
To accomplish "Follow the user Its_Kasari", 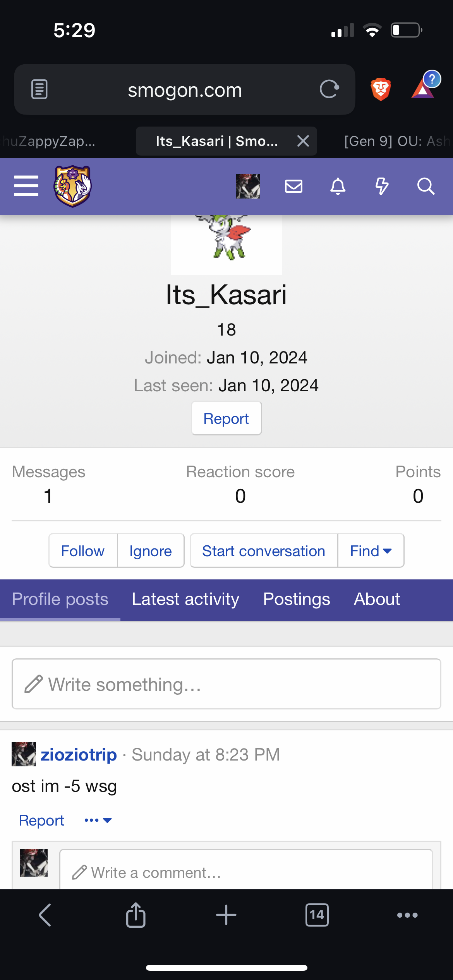I will point(83,551).
